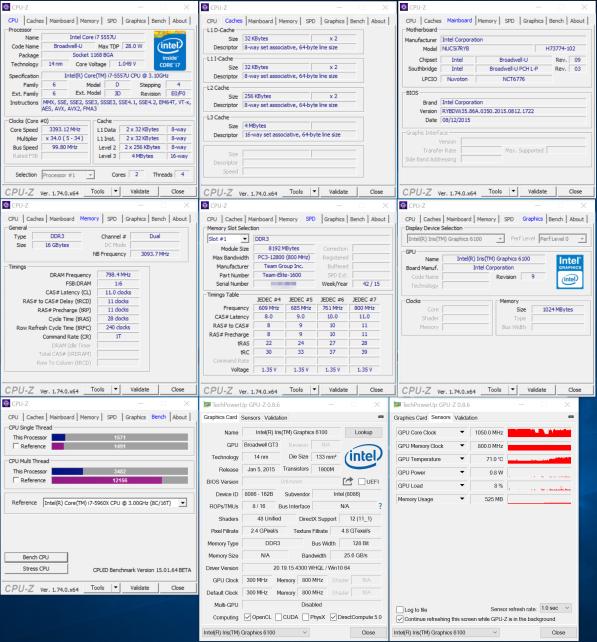Image resolution: width=597 pixels, height=642 pixels.
Task: Click the CPU-Z title icon of the Bench window
Action: coord(6,403)
